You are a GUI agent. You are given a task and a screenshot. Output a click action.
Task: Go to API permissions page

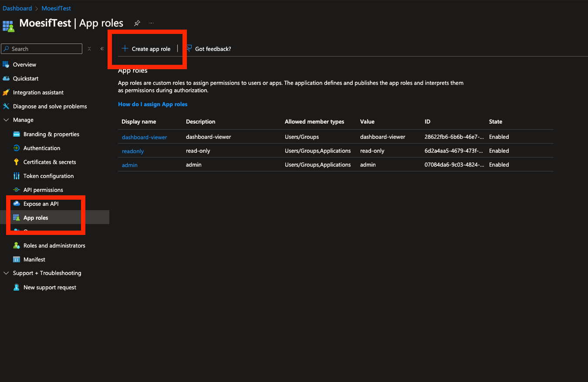[43, 190]
